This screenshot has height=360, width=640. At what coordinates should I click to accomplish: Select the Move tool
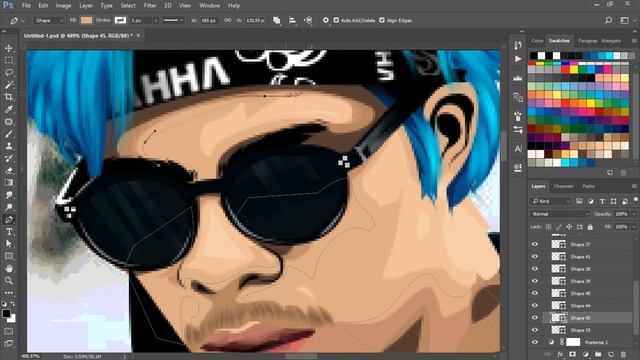point(9,48)
